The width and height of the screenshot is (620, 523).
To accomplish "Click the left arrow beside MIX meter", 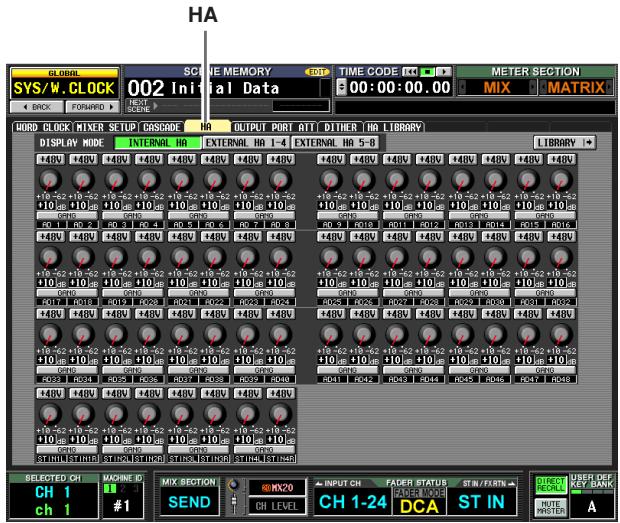I will pyautogui.click(x=462, y=87).
